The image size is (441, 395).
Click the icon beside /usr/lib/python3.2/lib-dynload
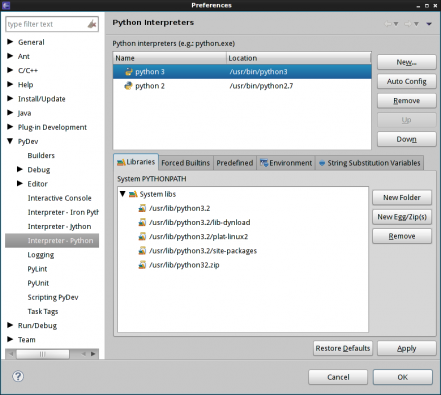(142, 222)
